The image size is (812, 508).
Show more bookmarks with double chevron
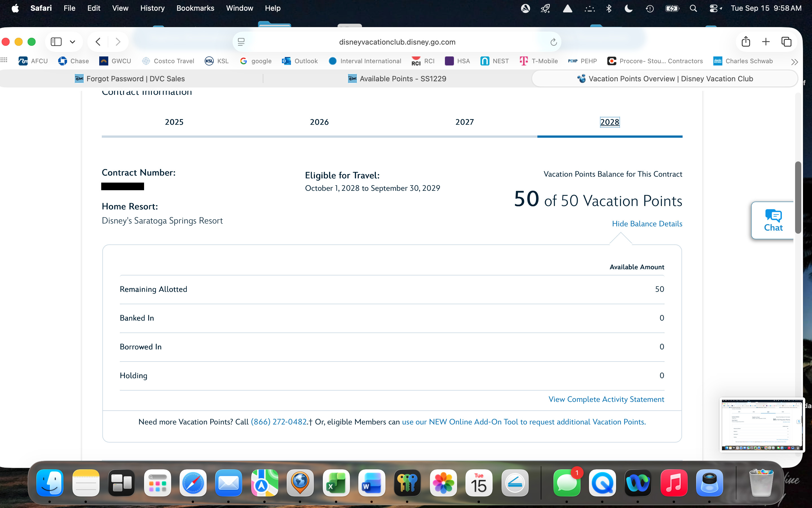pos(794,62)
